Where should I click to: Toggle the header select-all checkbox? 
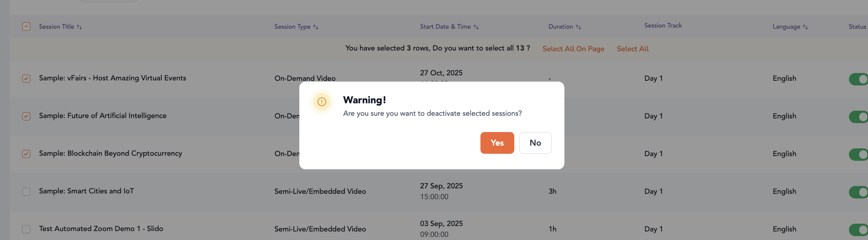[26, 26]
